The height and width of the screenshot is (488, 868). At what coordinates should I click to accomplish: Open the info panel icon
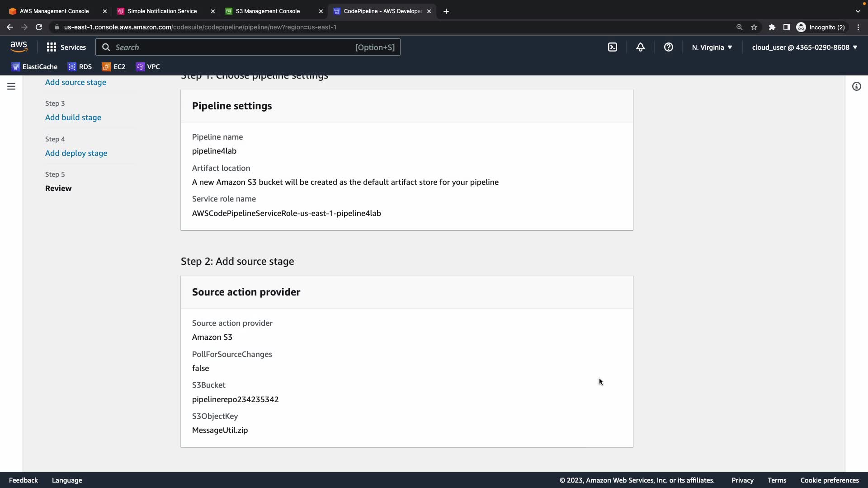click(x=856, y=86)
